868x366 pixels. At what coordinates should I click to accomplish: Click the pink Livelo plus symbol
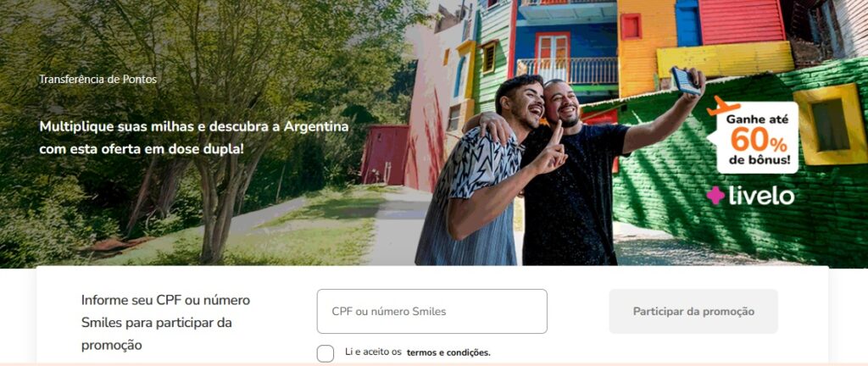(x=715, y=195)
